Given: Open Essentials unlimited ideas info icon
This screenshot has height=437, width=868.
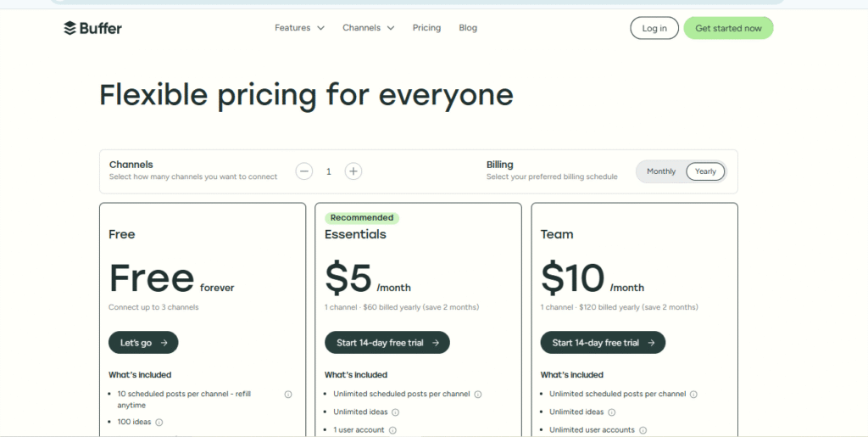Looking at the screenshot, I should click(x=395, y=412).
